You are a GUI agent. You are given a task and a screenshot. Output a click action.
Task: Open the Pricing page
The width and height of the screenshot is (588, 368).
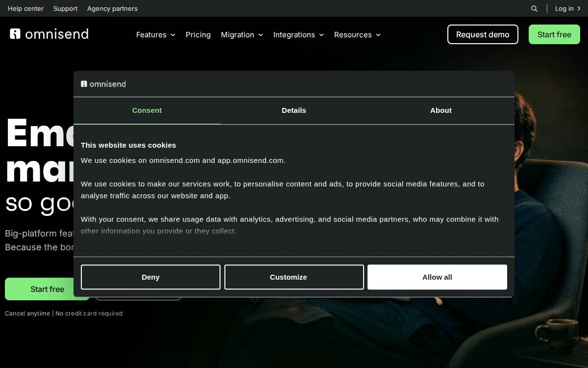(x=198, y=35)
